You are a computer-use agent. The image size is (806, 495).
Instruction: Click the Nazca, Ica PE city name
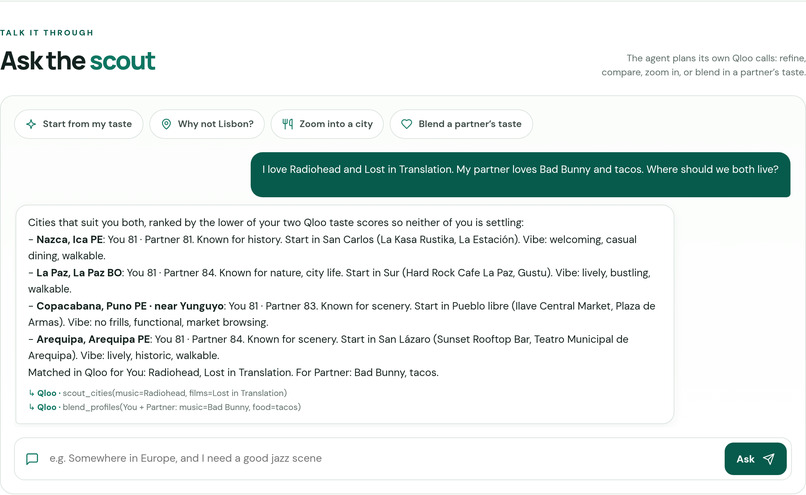[x=70, y=240]
